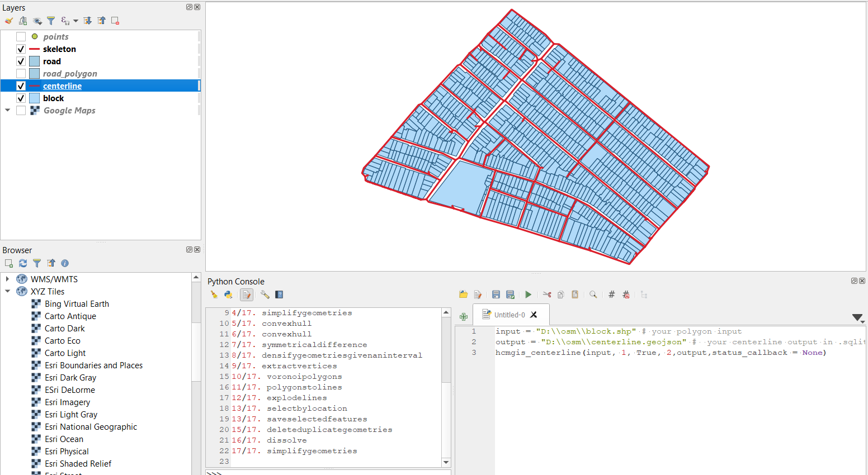Click console output scrollbar down arrow

coord(446,462)
